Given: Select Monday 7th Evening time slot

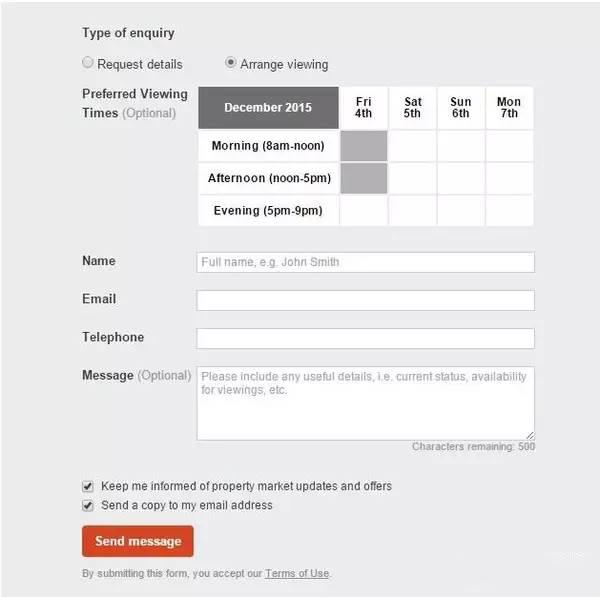Looking at the screenshot, I should pos(510,210).
